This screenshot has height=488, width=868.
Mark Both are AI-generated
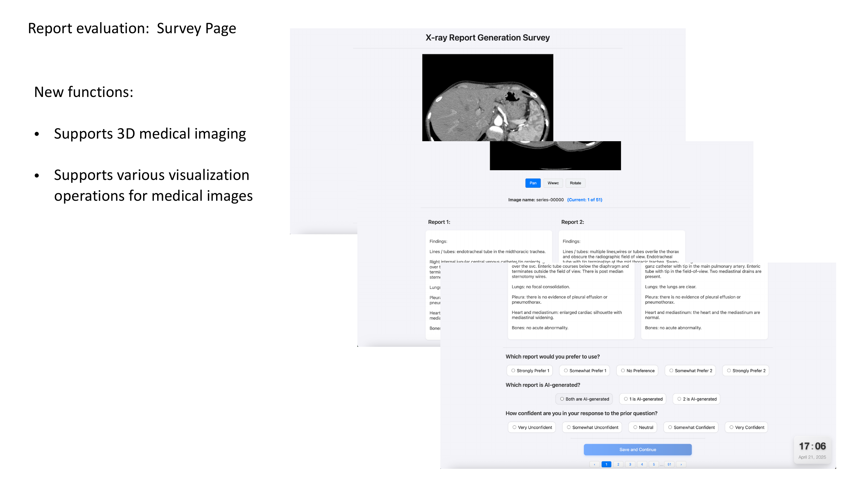point(584,399)
